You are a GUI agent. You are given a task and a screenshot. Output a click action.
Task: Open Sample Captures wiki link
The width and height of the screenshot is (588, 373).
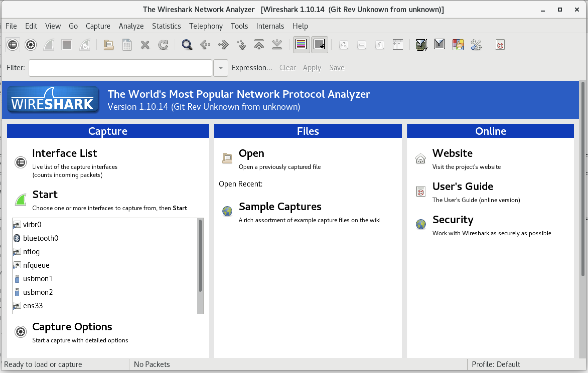click(280, 207)
